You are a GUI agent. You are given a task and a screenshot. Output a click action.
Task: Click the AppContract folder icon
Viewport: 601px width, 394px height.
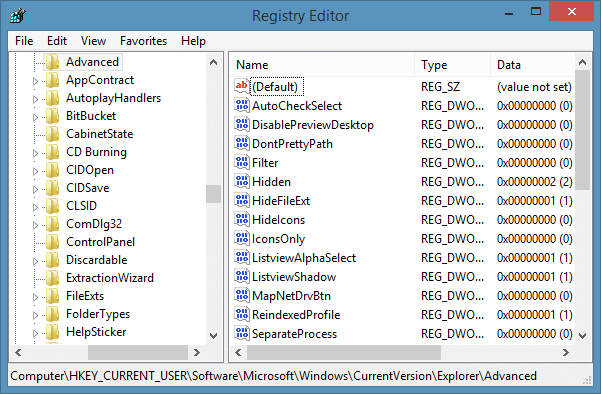click(52, 80)
